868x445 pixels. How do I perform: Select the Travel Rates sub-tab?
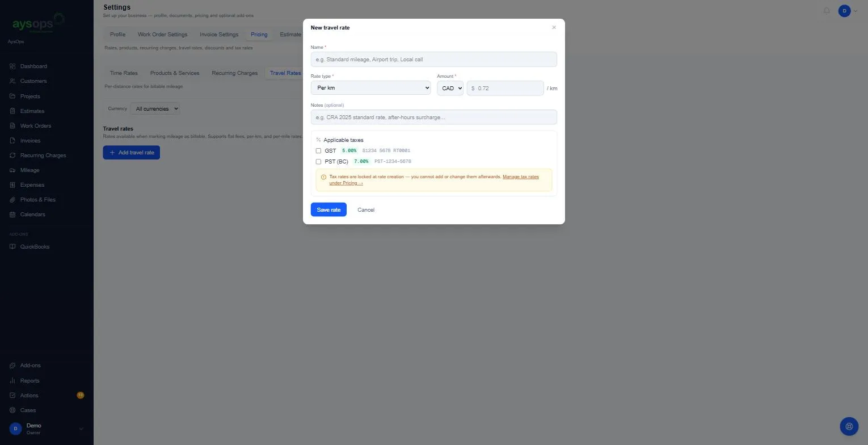[x=285, y=73]
